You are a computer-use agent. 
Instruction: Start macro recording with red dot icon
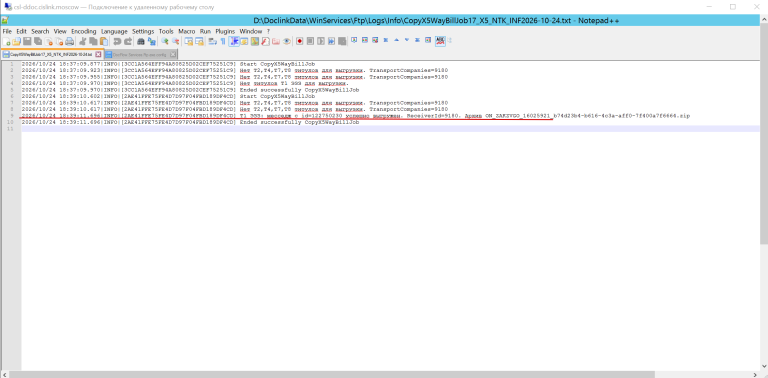(x=299, y=41)
